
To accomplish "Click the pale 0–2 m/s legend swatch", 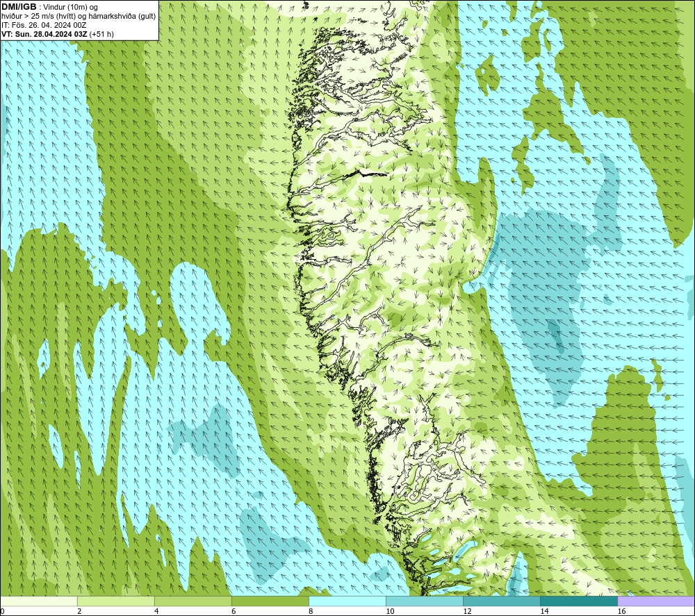I will (x=39, y=601).
